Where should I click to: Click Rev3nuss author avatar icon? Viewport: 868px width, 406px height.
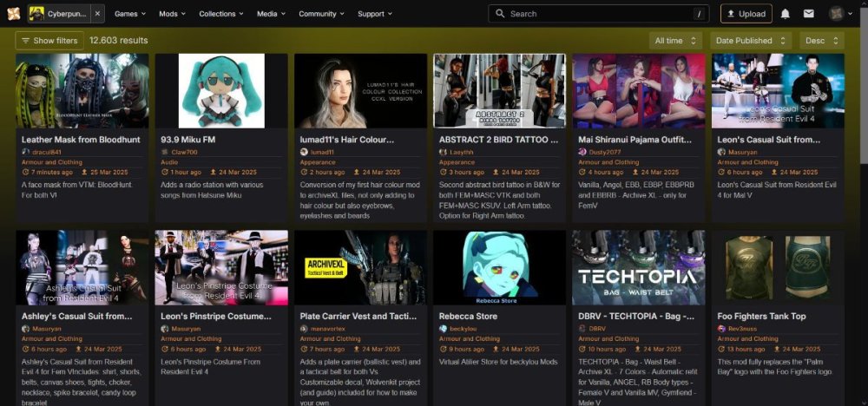click(721, 329)
